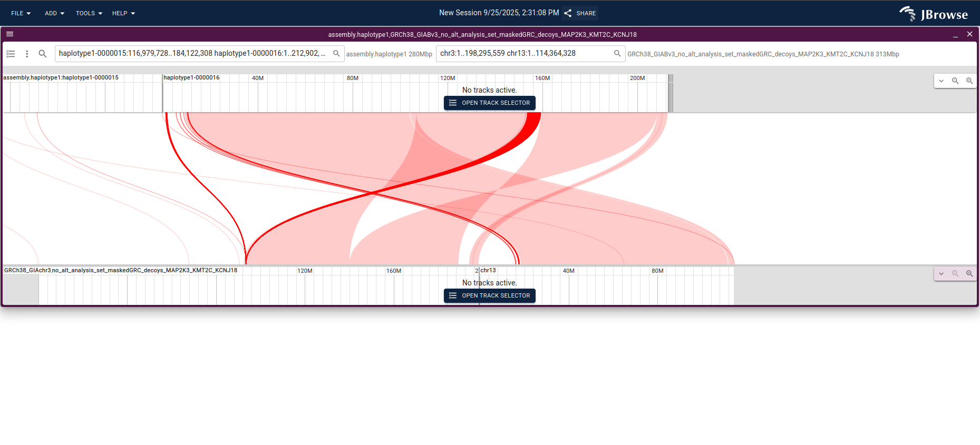Expand the top view row dropdown chevron
This screenshot has width=980, height=445.
tap(941, 81)
